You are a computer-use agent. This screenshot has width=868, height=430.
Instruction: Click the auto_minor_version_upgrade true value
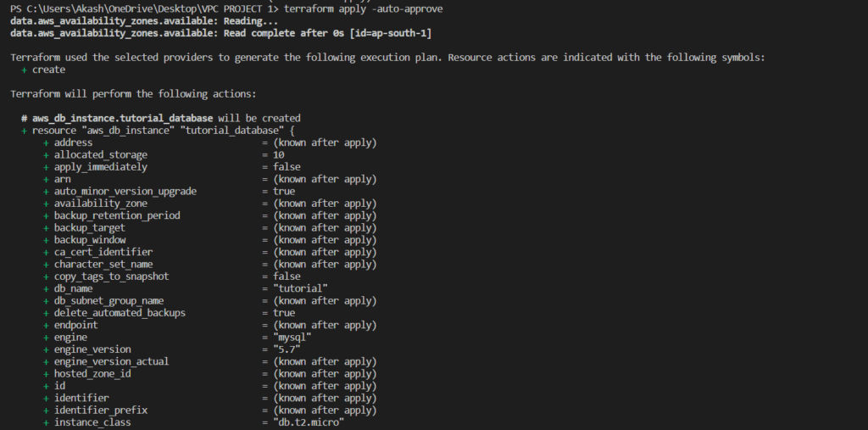[285, 192]
